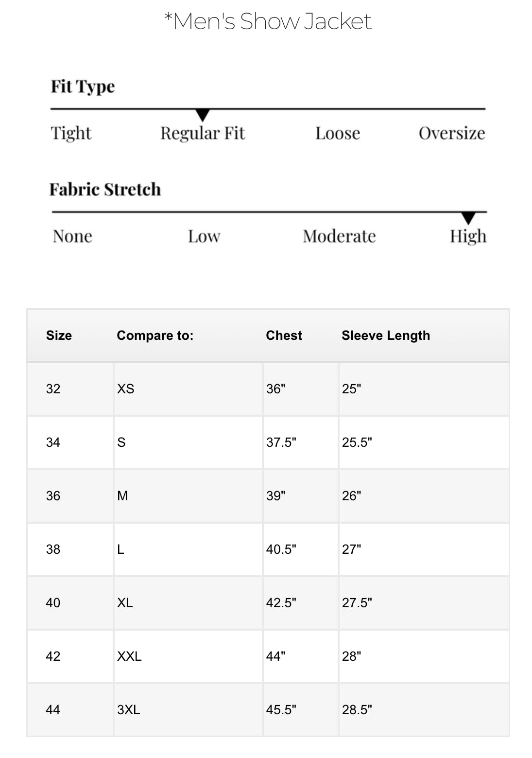Click the Fit Type triangle marker
The width and height of the screenshot is (532, 758).
point(203,115)
